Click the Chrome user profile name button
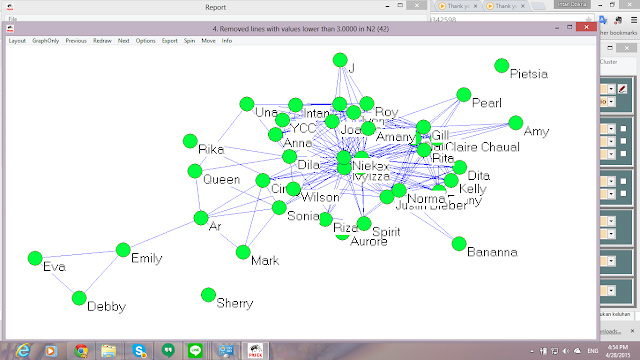This screenshot has width=640, height=360. [x=572, y=4]
